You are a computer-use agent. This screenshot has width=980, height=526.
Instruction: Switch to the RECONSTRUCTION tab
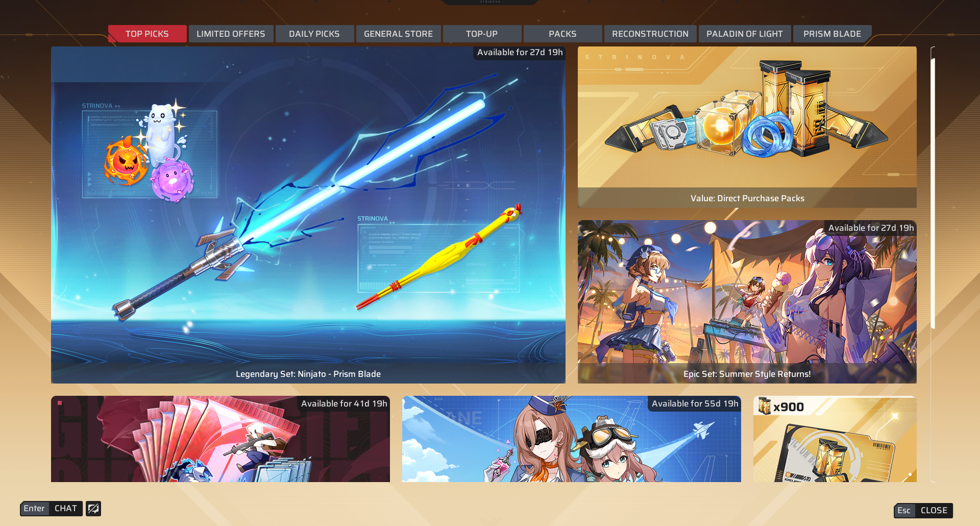pyautogui.click(x=650, y=34)
